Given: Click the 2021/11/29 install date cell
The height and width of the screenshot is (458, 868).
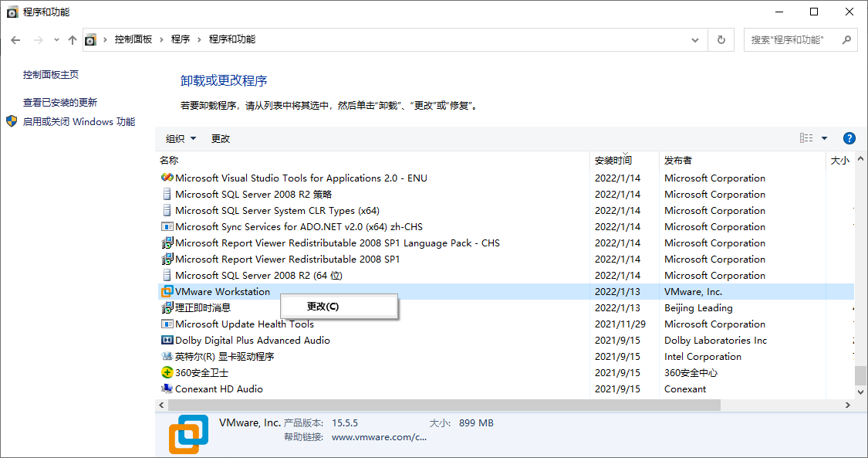Looking at the screenshot, I should 620,324.
